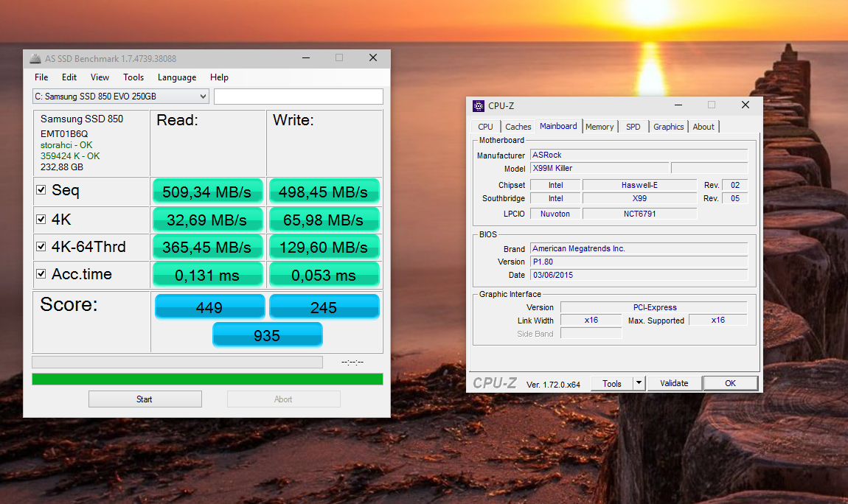848x504 pixels.
Task: Open the Tools menu in AS SSD Benchmark
Action: coord(133,77)
